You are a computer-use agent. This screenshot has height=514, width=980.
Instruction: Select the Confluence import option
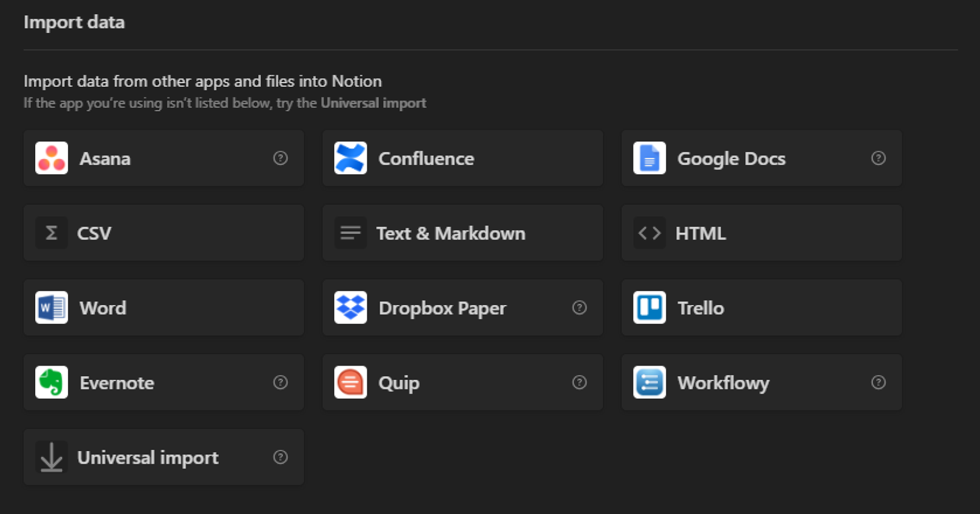click(x=463, y=158)
